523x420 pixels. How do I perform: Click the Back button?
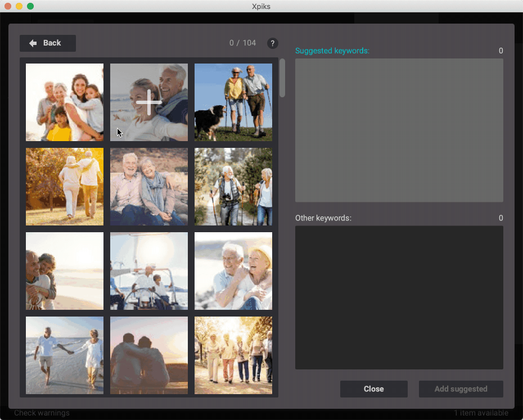point(48,43)
